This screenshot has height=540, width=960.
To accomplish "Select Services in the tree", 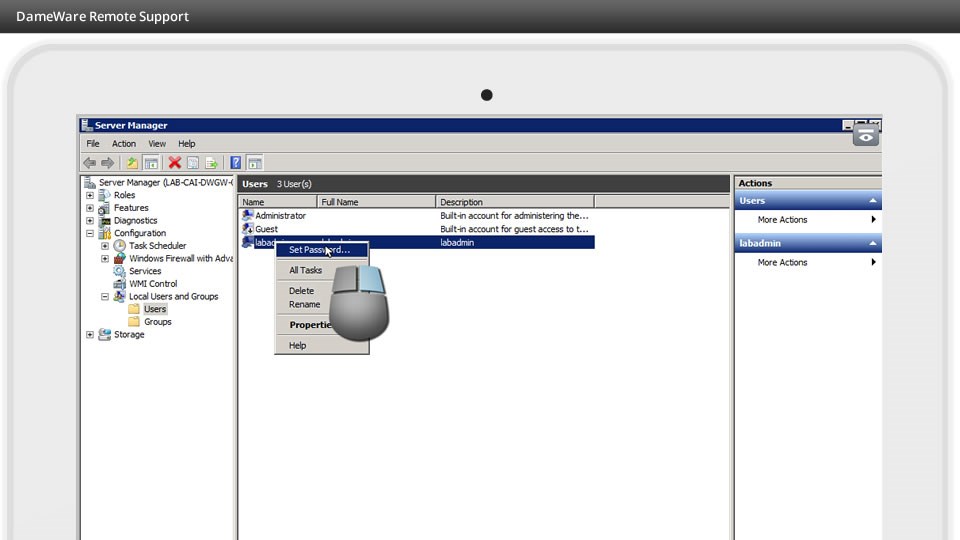I will click(145, 271).
